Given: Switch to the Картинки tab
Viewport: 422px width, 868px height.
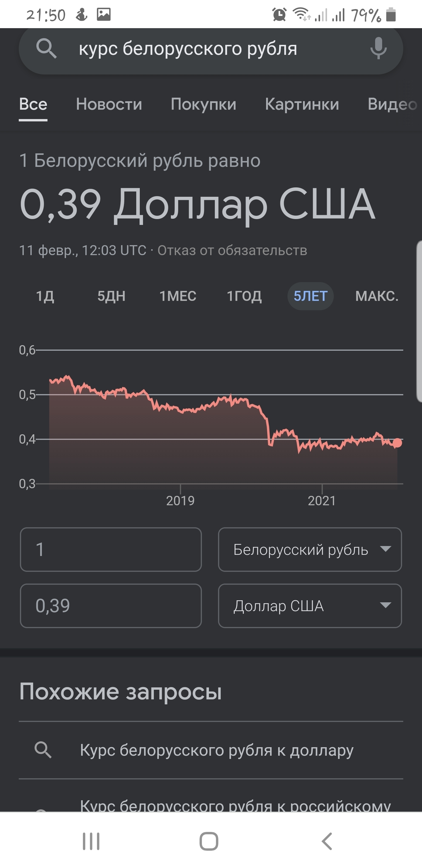Looking at the screenshot, I should [302, 104].
